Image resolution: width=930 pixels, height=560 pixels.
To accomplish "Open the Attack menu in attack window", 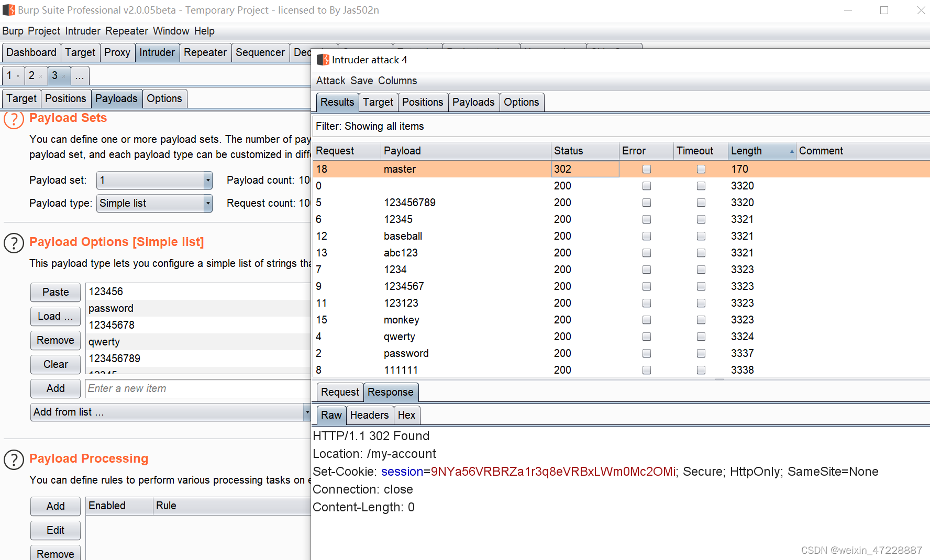I will click(331, 81).
